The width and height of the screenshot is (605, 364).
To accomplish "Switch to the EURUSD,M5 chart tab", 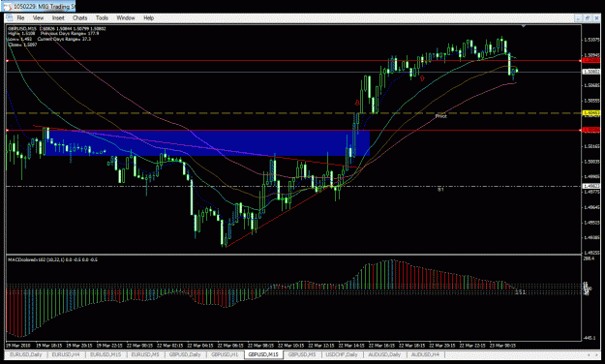I will (145, 354).
